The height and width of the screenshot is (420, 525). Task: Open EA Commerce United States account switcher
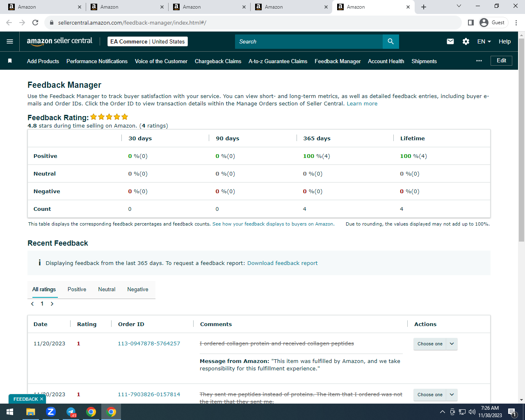tap(148, 41)
